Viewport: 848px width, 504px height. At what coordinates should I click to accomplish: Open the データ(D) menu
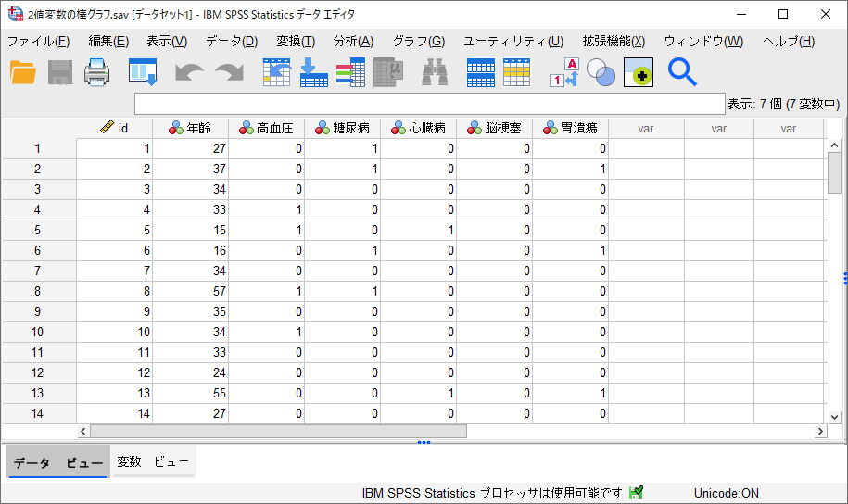coord(232,42)
